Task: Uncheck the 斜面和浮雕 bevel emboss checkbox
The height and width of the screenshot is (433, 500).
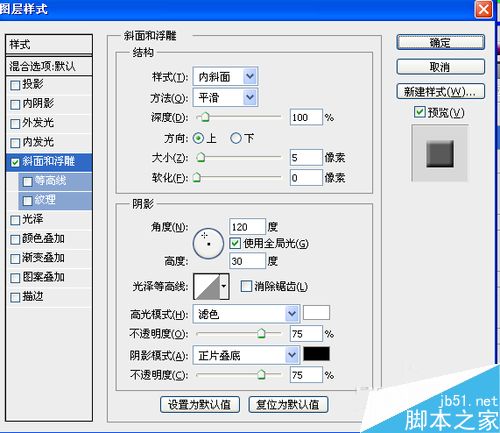Action: pyautogui.click(x=15, y=163)
